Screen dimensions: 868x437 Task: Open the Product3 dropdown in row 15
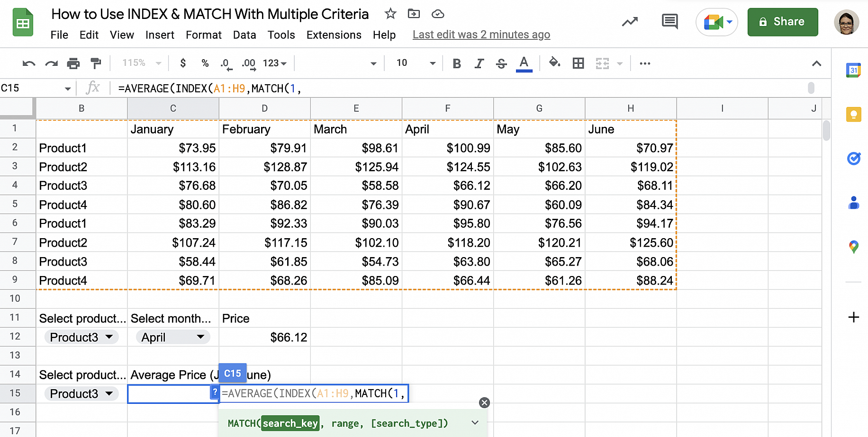pos(81,393)
